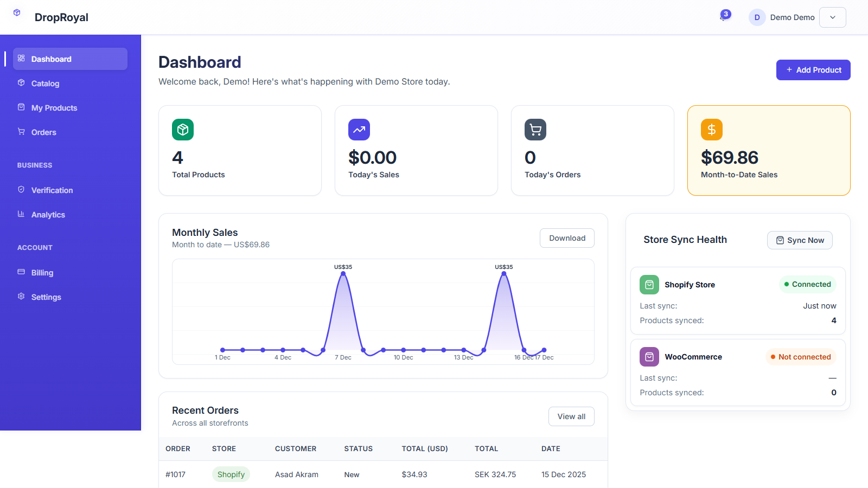This screenshot has height=488, width=868.
Task: Open Catalog in the sidebar
Action: 45,84
